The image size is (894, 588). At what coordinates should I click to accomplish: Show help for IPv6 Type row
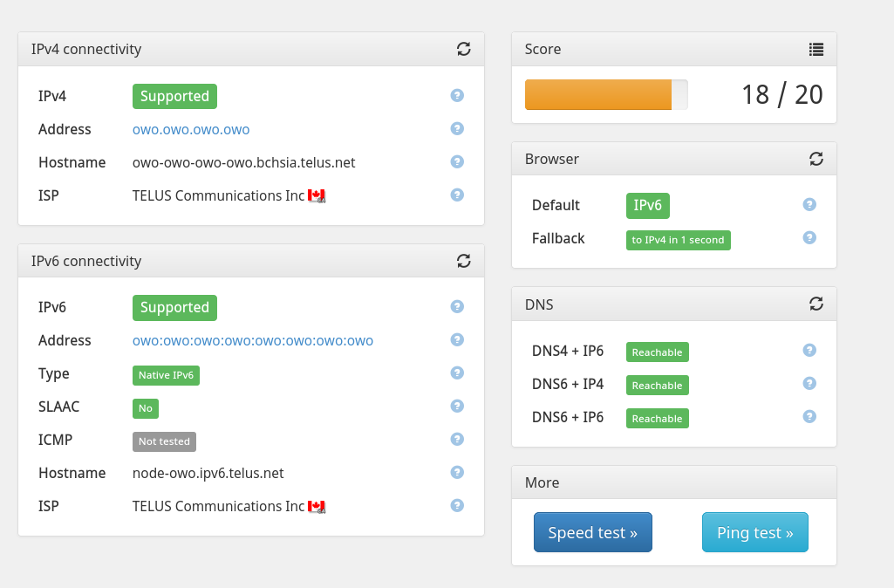(x=457, y=373)
